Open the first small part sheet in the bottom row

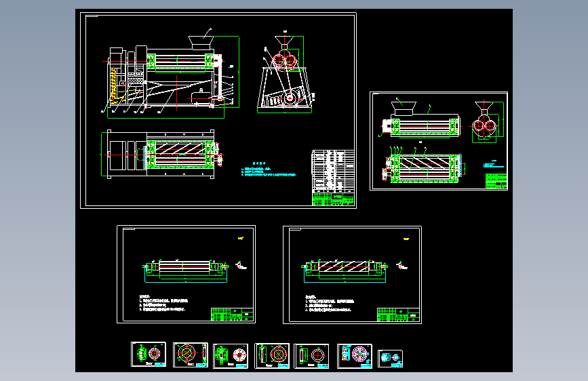pyautogui.click(x=149, y=354)
